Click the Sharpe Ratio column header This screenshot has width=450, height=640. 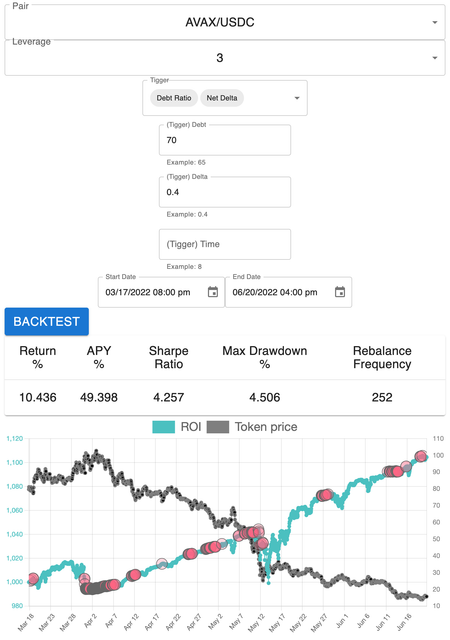pyautogui.click(x=169, y=357)
